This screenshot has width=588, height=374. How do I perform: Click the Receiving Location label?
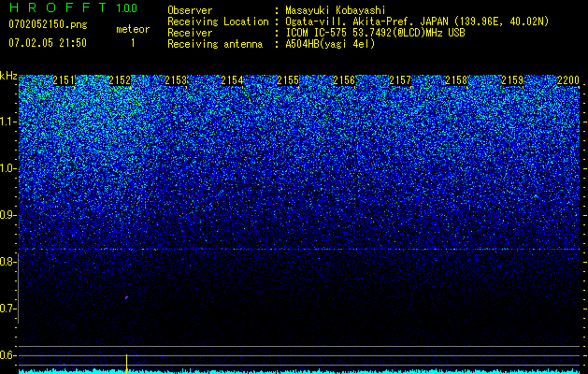(x=218, y=22)
